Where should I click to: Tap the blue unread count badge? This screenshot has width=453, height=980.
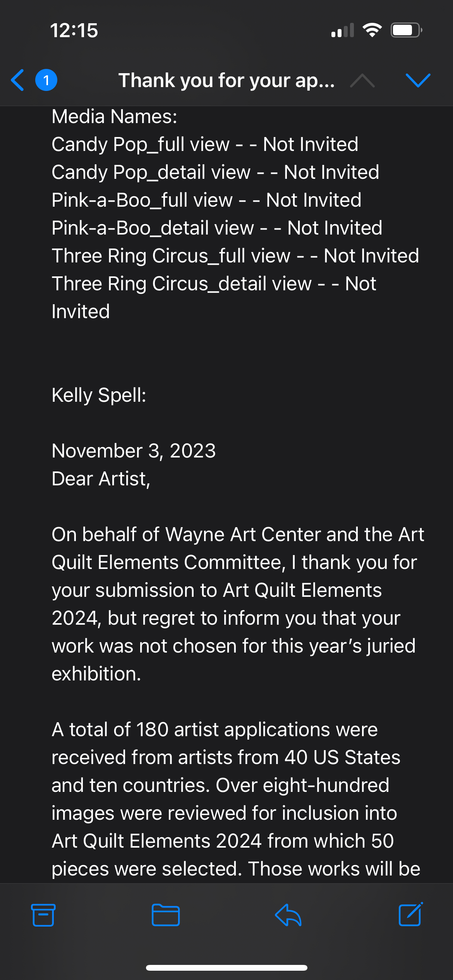[46, 80]
